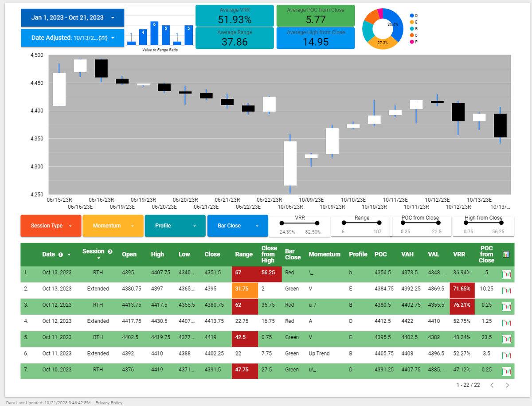Open the Privacy Policy link
Screen dimensions: 532x406
tap(109, 403)
